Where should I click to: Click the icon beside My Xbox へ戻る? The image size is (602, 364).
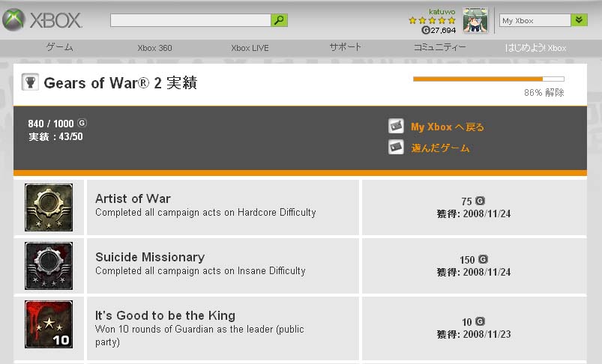pyautogui.click(x=396, y=126)
